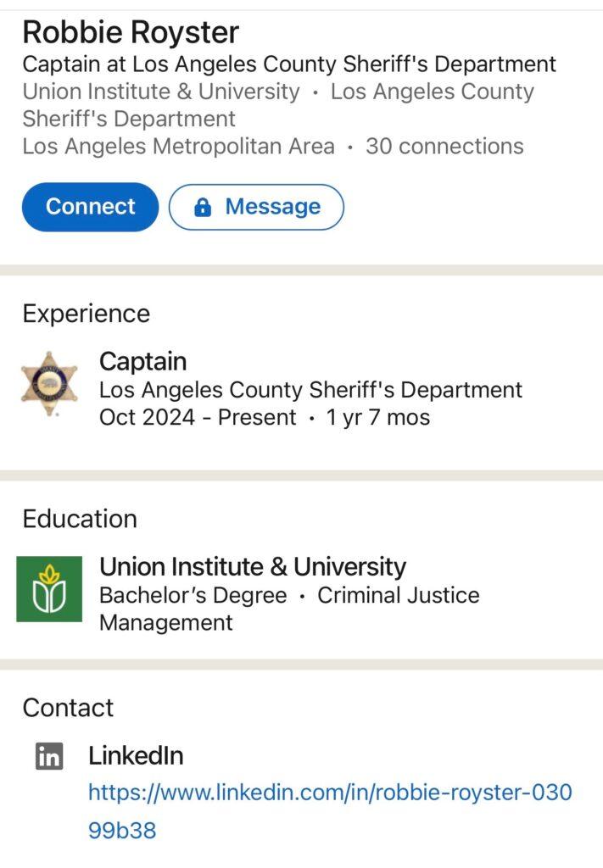
Task: Click the LinkedIn "in" icon under Contact
Action: [49, 756]
